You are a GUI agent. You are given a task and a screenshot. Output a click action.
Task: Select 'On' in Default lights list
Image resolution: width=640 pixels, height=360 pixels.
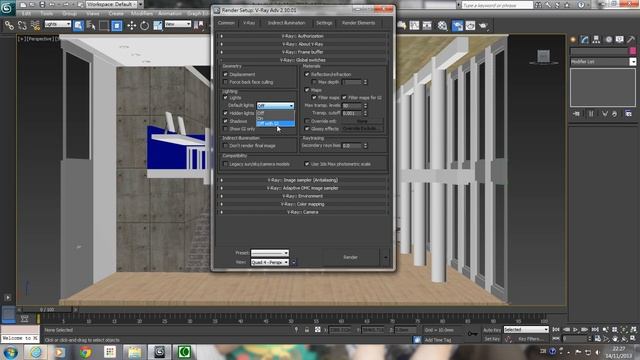click(275, 118)
